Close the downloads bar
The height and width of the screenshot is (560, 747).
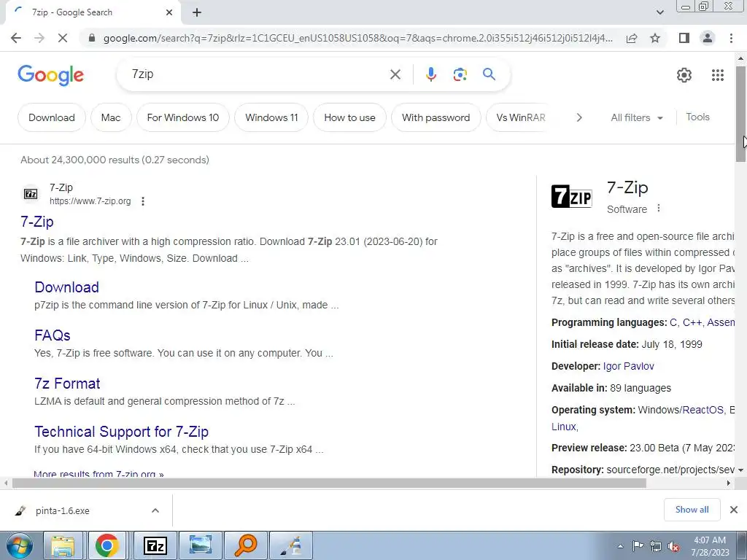tap(734, 510)
